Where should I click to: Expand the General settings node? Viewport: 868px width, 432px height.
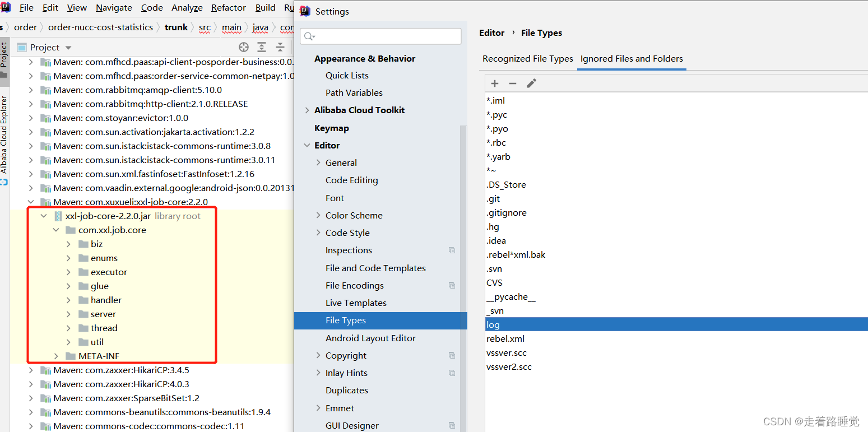point(318,163)
